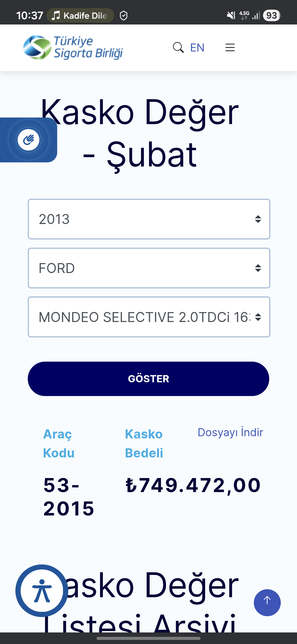Tap the music note Kadife media chip
The image size is (297, 644).
[80, 15]
